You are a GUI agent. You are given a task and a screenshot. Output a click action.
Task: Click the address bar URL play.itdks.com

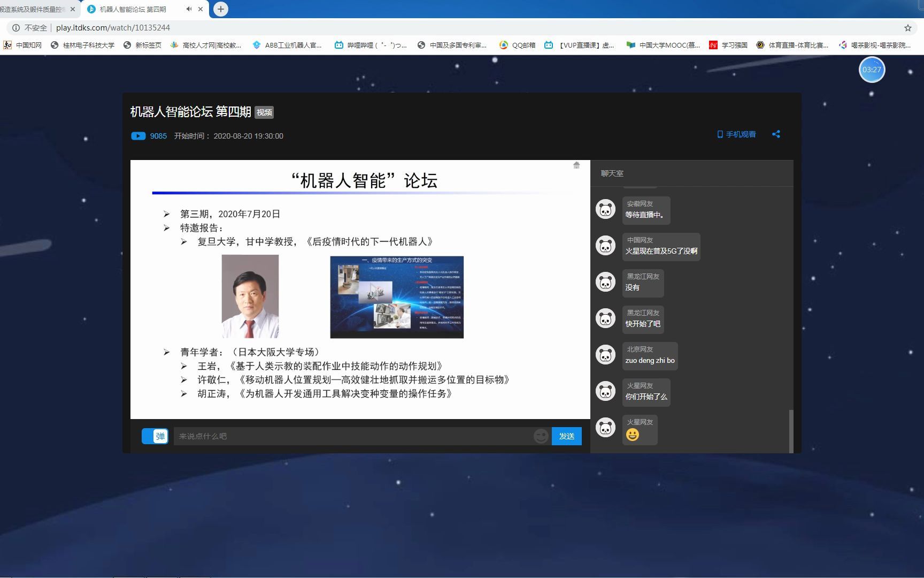[x=113, y=28]
